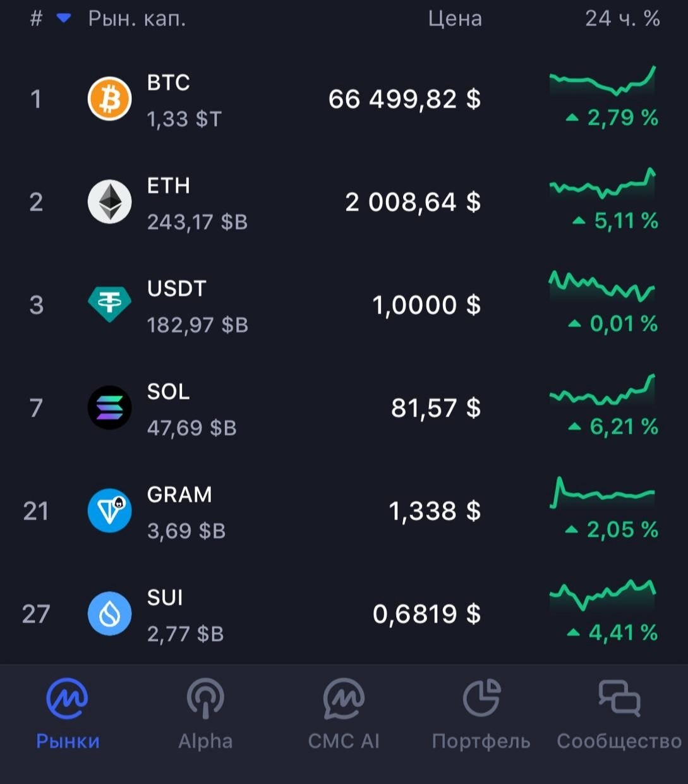
Task: Tap the GRAM coin logo
Action: click(109, 510)
